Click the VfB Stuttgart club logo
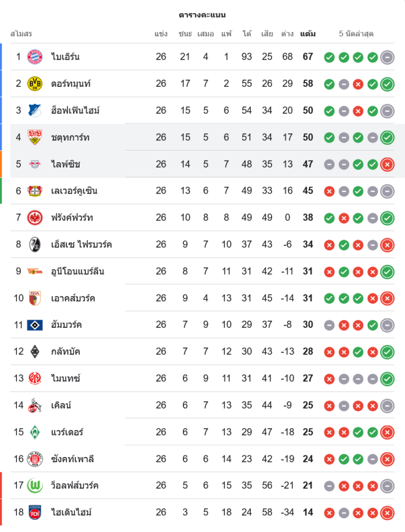The height and width of the screenshot is (532, 405). 35,137
